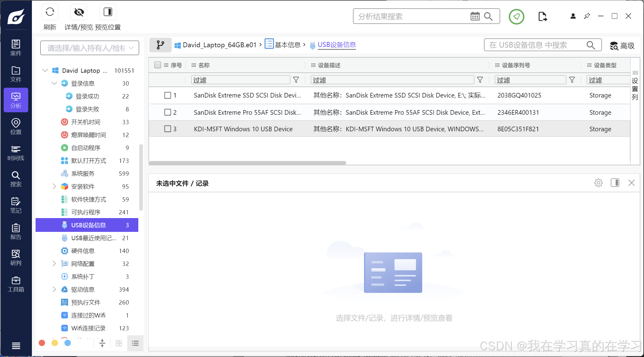
Task: Check the checkbox for row 1 SanDisk Extreme SSD
Action: (x=167, y=95)
